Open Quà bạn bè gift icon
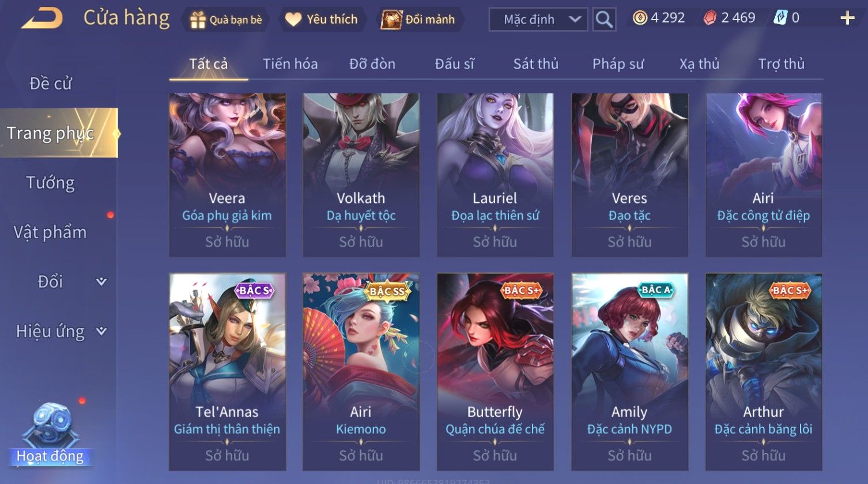Screen dimensions: 868x484 [198, 20]
